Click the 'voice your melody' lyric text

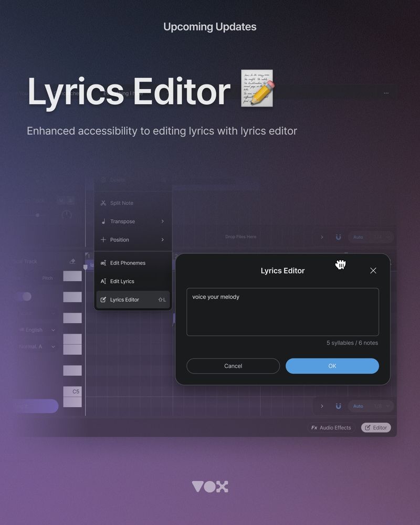pyautogui.click(x=216, y=297)
